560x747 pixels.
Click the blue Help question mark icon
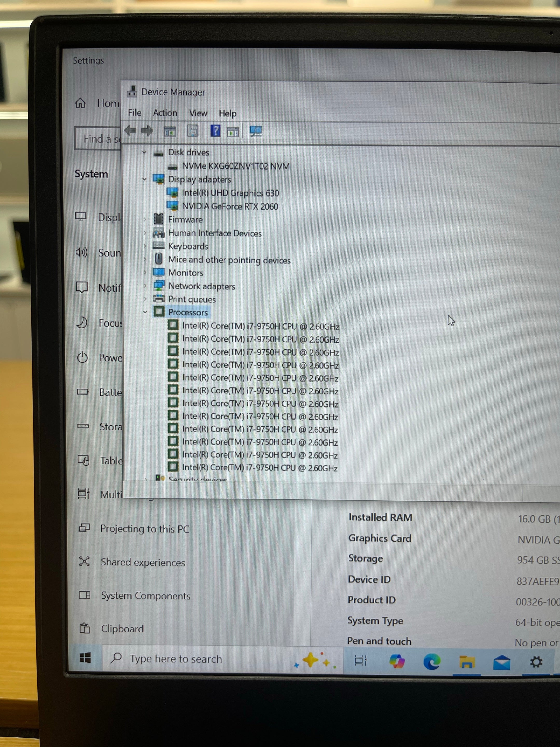[x=215, y=131]
